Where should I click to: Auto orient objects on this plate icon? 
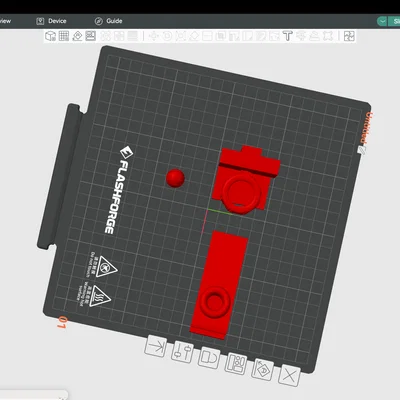pyautogui.click(x=263, y=370)
